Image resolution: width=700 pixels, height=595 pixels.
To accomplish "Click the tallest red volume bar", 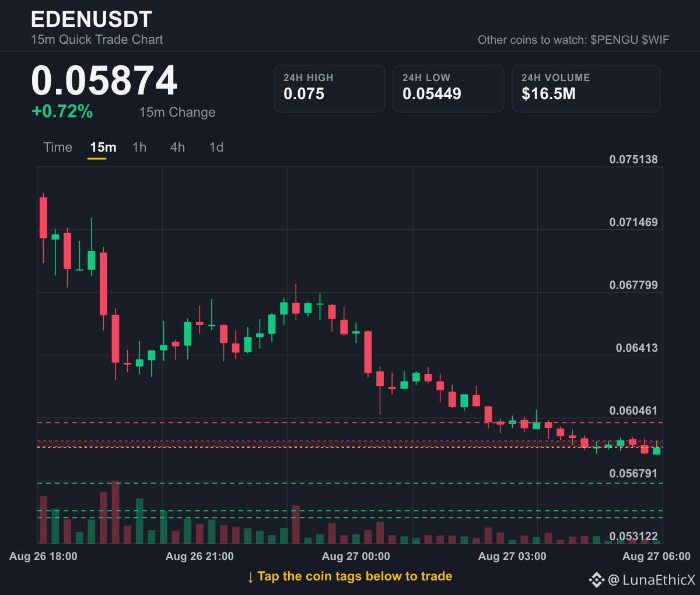I will 116,512.
